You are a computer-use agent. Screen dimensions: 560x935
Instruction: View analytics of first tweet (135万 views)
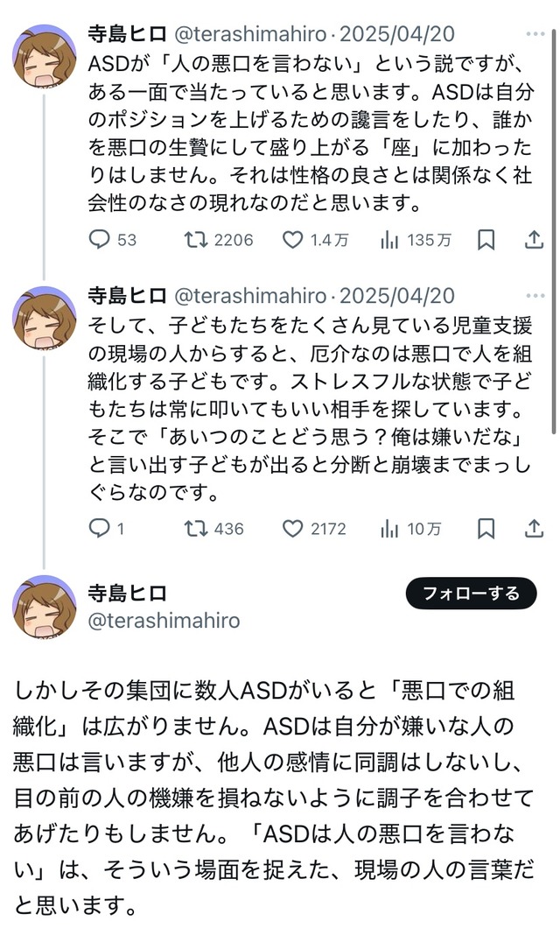click(x=389, y=239)
